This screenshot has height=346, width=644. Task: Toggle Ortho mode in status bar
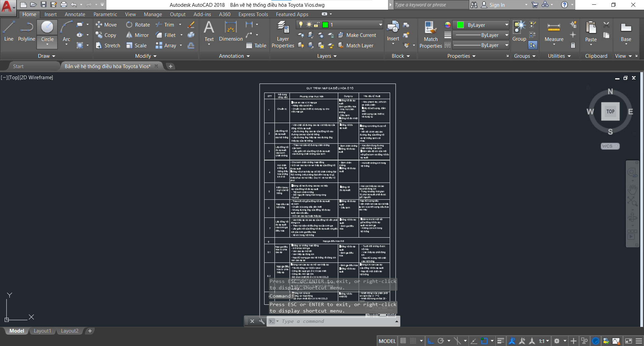pos(431,341)
